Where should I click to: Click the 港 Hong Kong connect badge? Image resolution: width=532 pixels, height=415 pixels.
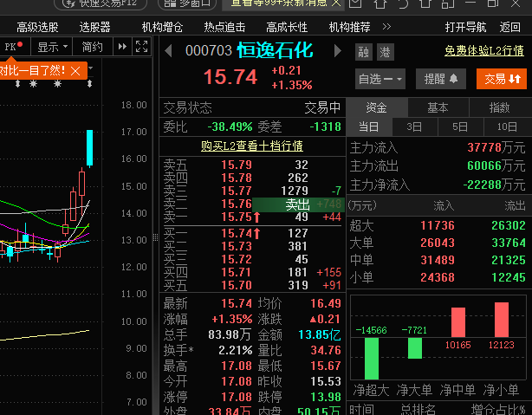pos(385,52)
